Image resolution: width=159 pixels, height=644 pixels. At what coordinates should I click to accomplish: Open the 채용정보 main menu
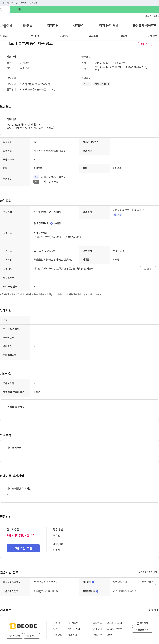(x=27, y=26)
